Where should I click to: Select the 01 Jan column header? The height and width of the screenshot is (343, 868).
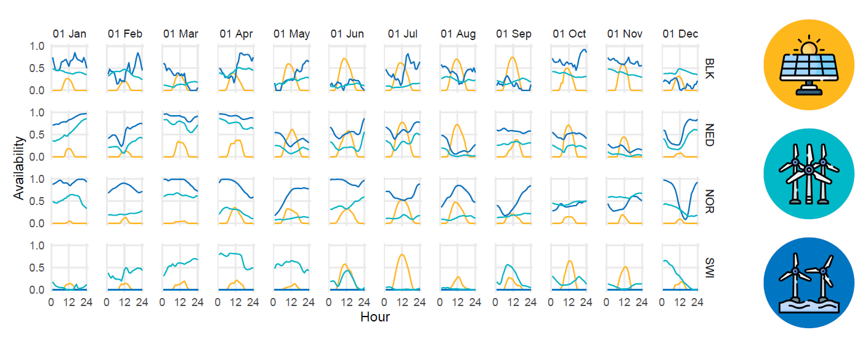coord(70,34)
